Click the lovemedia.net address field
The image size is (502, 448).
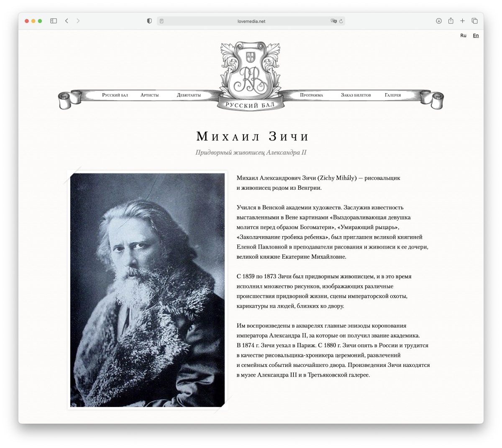[251, 21]
